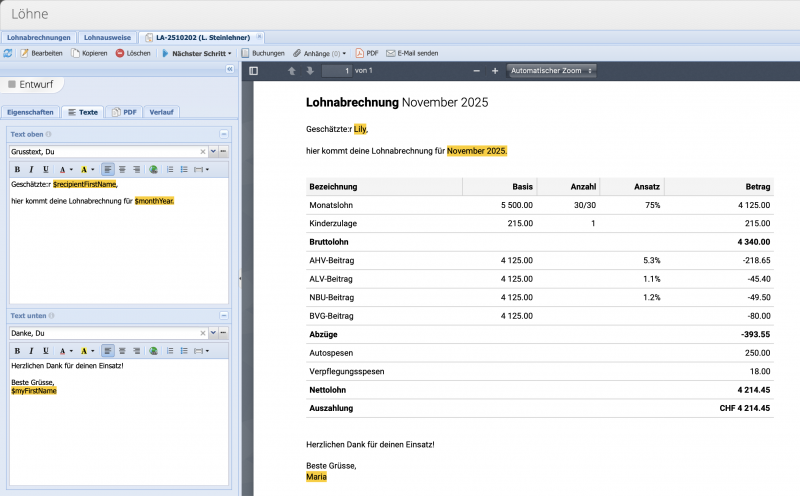Center align text in Text oben editor
This screenshot has height=496, width=800.
pos(122,169)
